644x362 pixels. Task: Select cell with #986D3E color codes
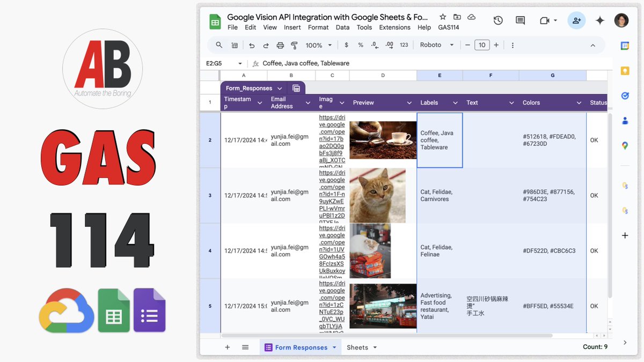point(553,195)
